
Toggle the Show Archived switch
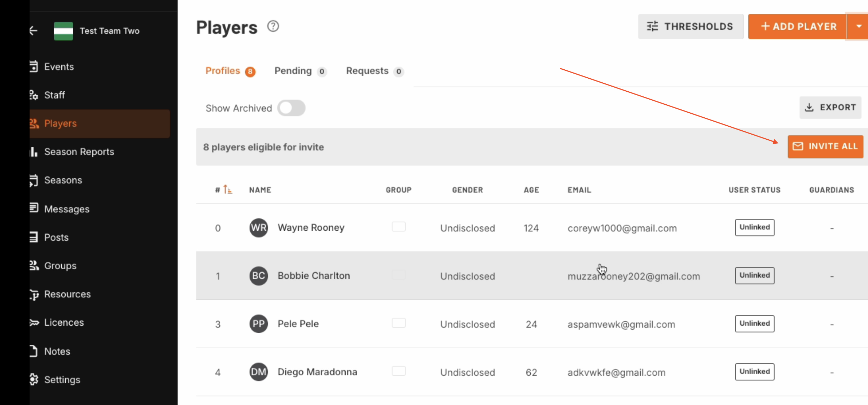point(291,108)
